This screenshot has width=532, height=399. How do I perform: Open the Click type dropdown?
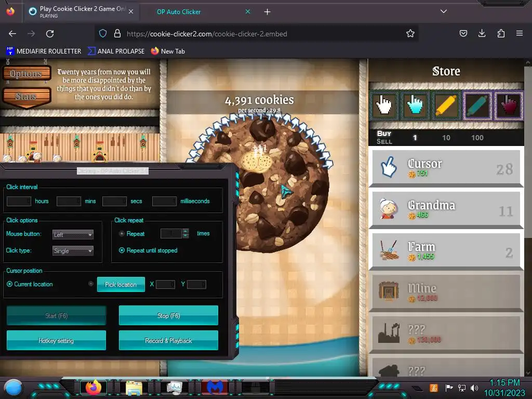[73, 251]
